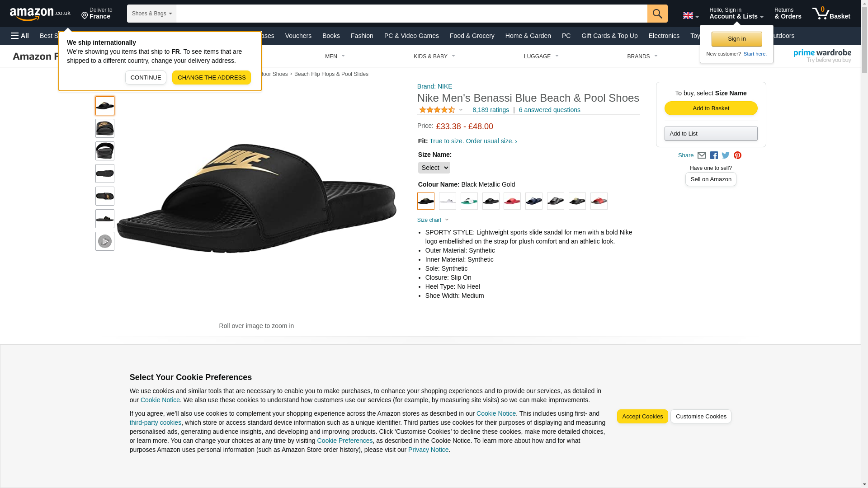Play the product video thumbnail
Image resolution: width=868 pixels, height=488 pixels.
(x=105, y=241)
